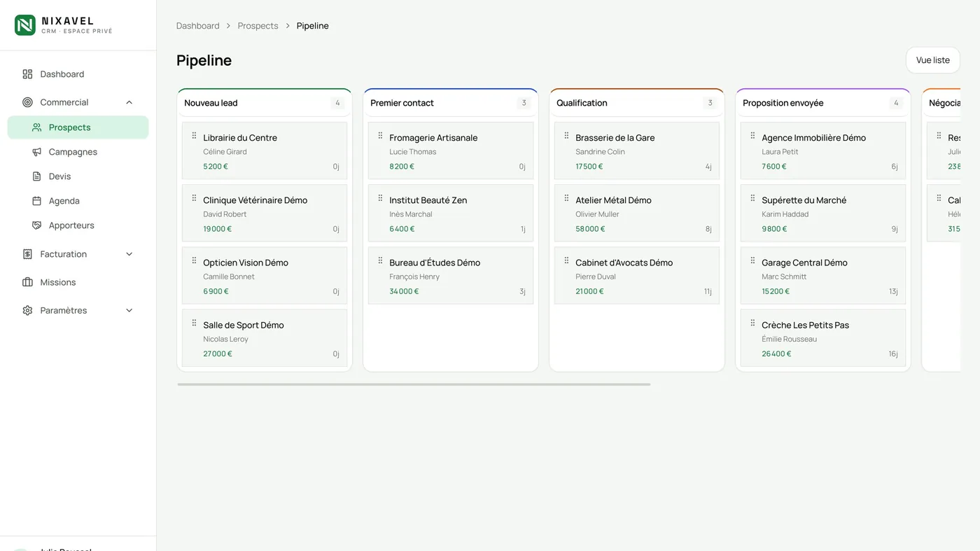980x551 pixels.
Task: Click the Campagnes megaphone icon
Action: (x=37, y=152)
